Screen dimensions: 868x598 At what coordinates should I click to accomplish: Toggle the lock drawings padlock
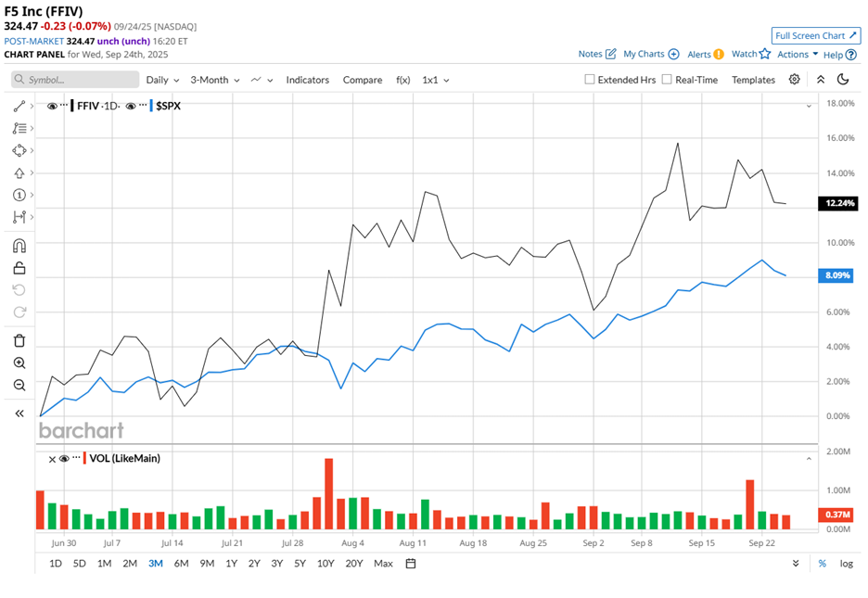pos(19,268)
